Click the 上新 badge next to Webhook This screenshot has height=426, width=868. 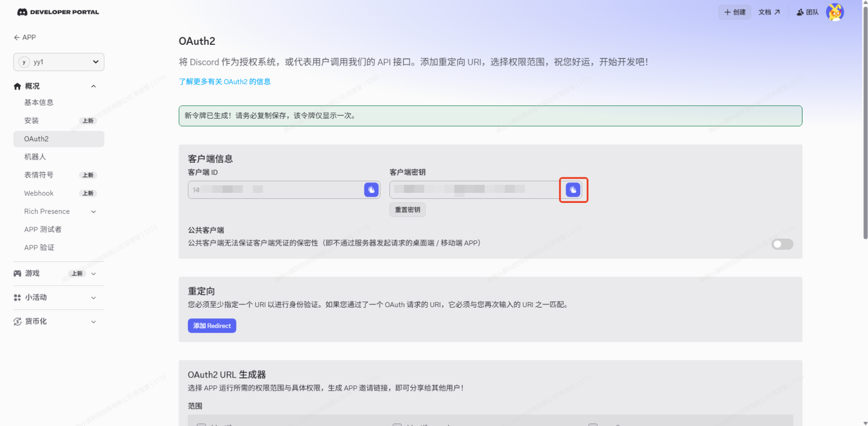coord(88,193)
